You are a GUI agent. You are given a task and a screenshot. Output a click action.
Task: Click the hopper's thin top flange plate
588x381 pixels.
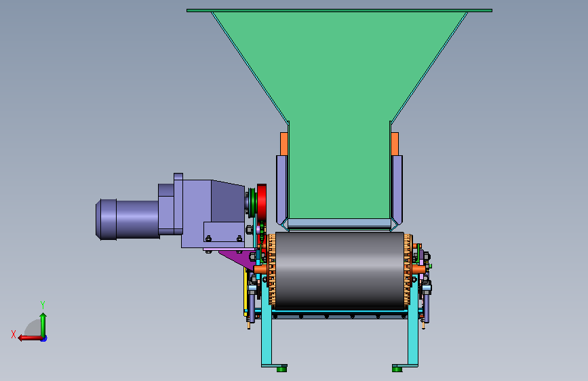click(339, 10)
